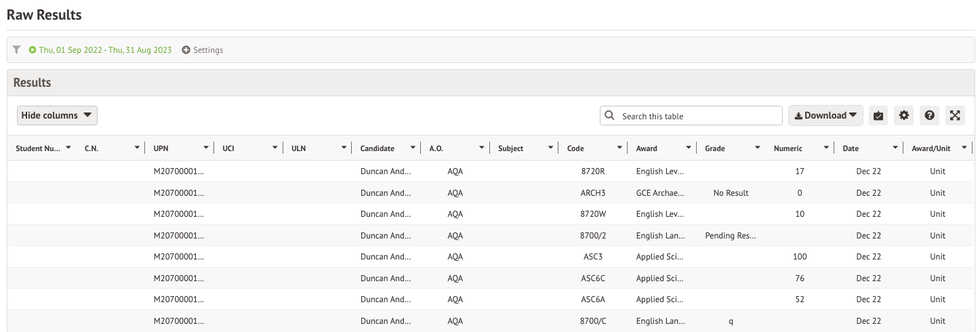Viewport: 980px width, 332px height.
Task: Sort by the Code column header
Action: click(575, 148)
